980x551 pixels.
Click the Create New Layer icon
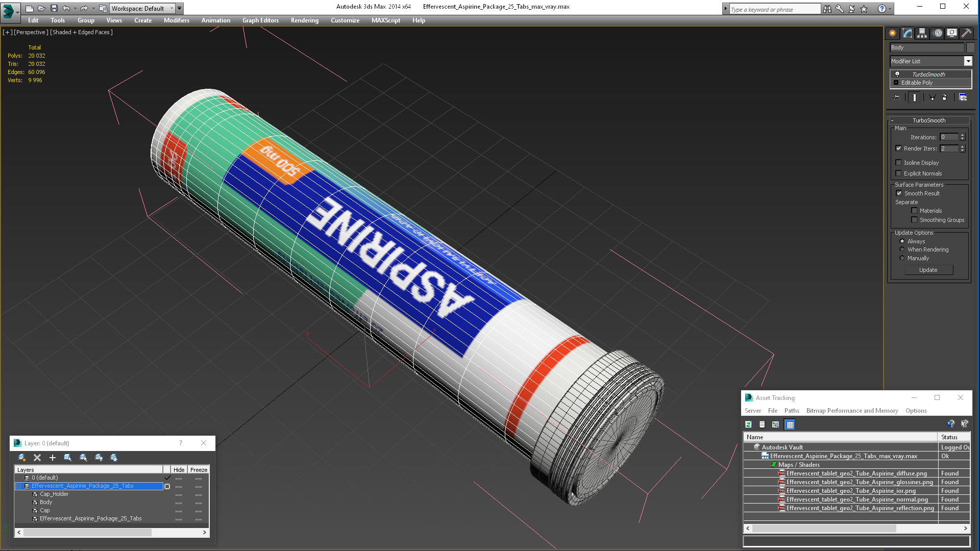tap(22, 458)
